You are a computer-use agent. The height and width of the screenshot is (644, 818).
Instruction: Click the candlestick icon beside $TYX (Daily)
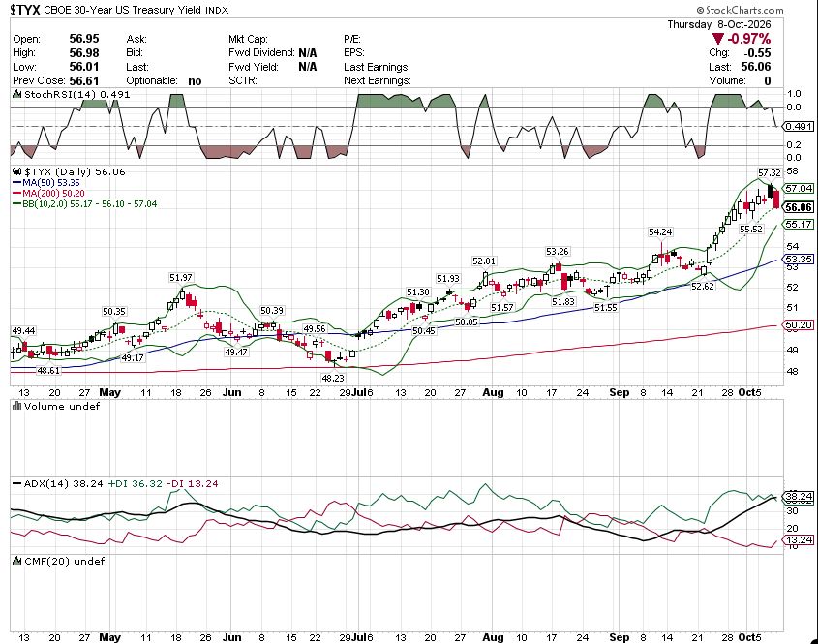[x=16, y=171]
